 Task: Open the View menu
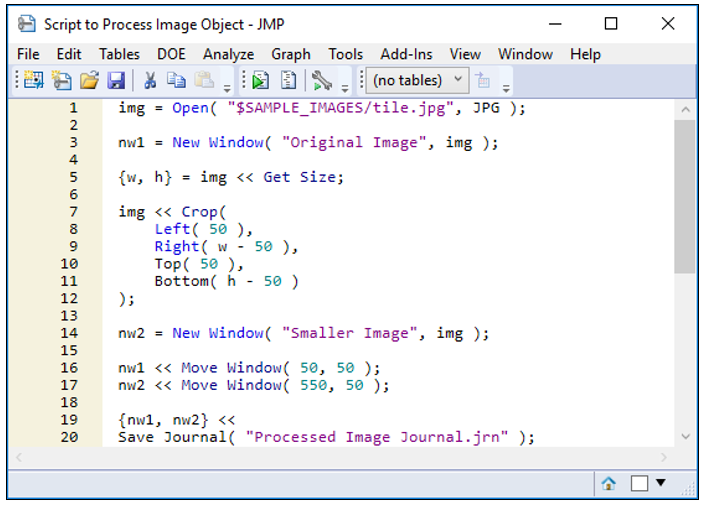[x=465, y=54]
